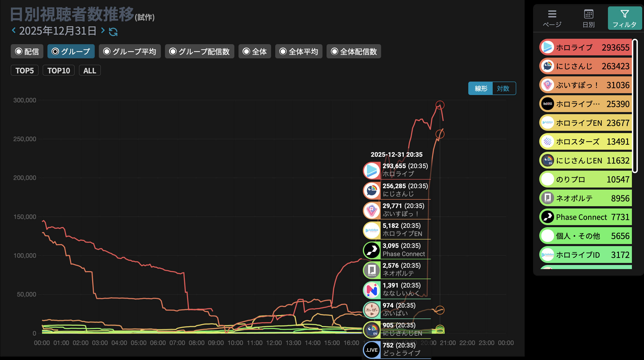
Task: Click Phase Connect logo in filter list
Action: point(547,217)
